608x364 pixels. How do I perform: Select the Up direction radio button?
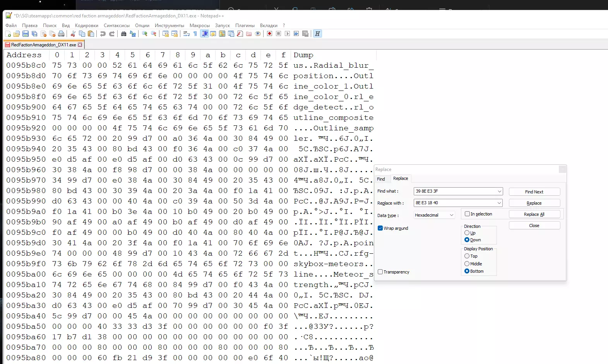[467, 233]
